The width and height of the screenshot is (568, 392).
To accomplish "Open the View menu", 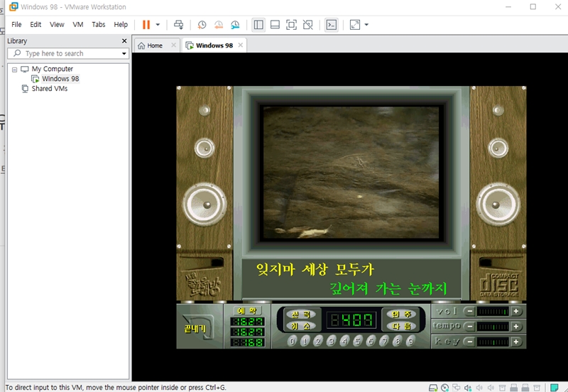I will coord(57,24).
